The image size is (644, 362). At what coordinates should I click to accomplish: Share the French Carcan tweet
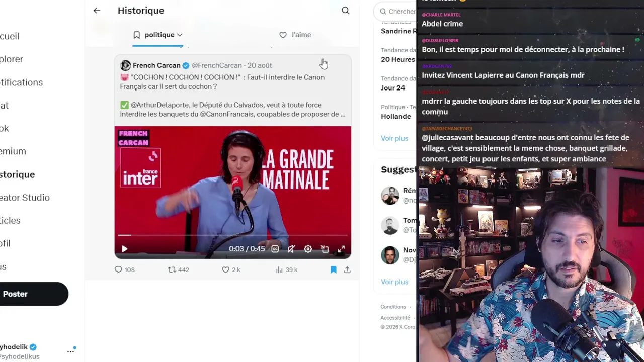pyautogui.click(x=347, y=269)
